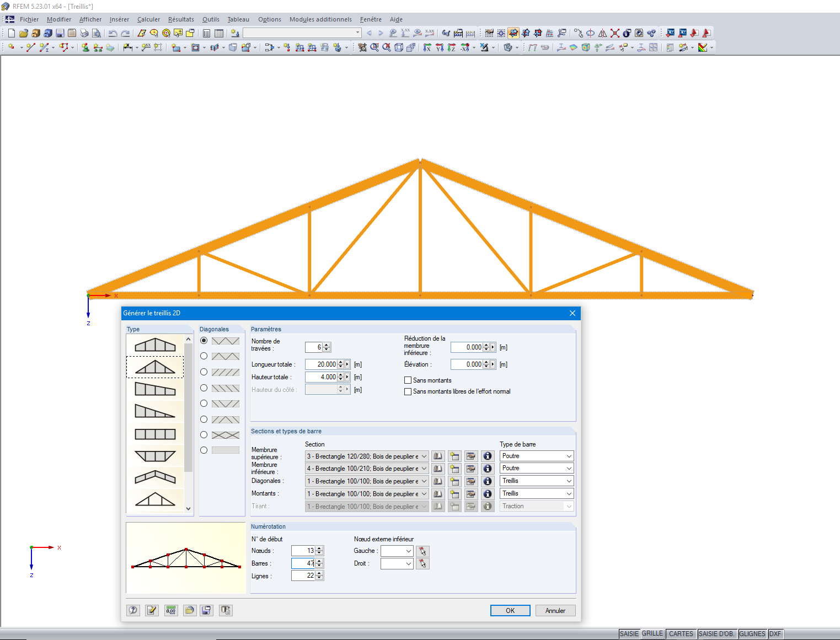Confirm truss generation with OK
840x640 pixels.
click(510, 610)
